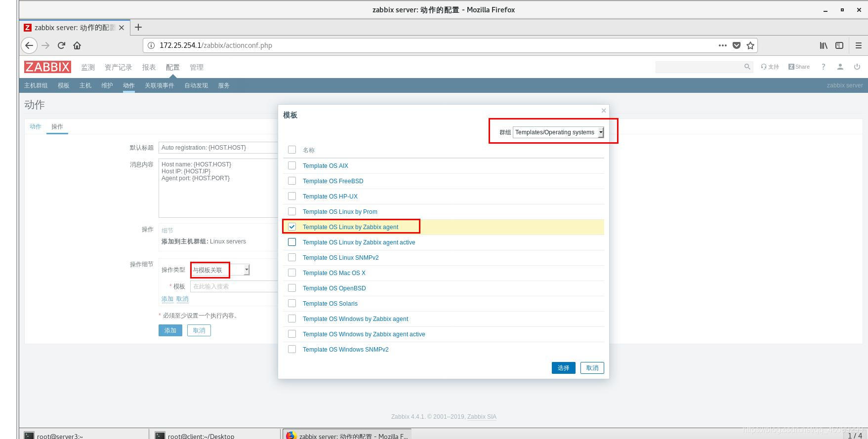This screenshot has height=439, width=868.
Task: Check the Template OS FreeBSD checkbox
Action: point(292,181)
